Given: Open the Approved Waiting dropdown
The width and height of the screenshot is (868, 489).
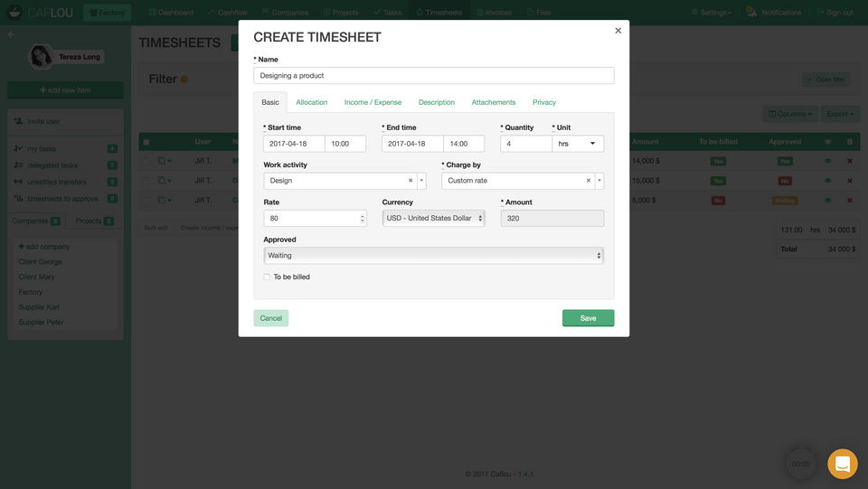Looking at the screenshot, I should tap(433, 256).
